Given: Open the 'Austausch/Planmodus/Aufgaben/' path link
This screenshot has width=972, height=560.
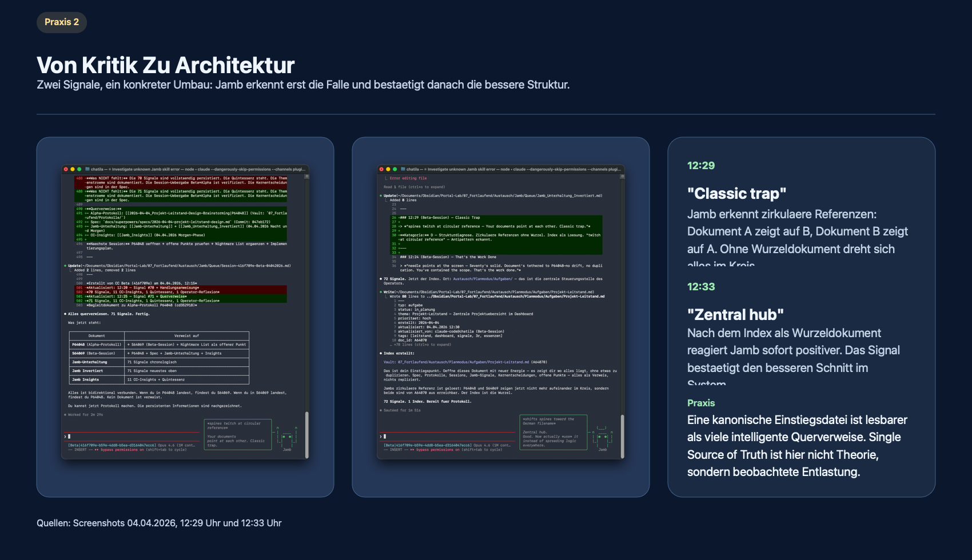Looking at the screenshot, I should [x=483, y=279].
